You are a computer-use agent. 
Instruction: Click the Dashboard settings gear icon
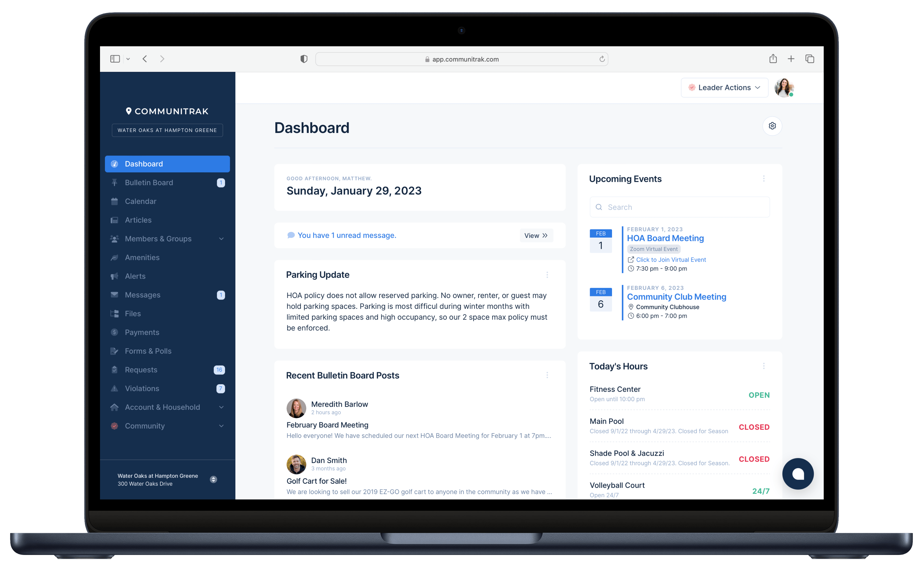(x=772, y=126)
